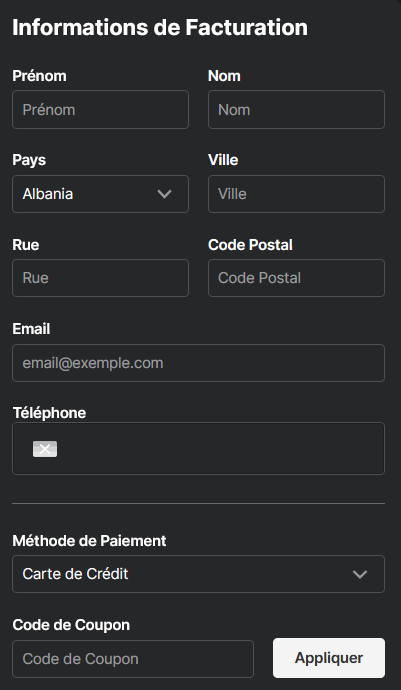This screenshot has height=690, width=401.
Task: Select the Albania value in Pays dropdown
Action: coord(48,194)
